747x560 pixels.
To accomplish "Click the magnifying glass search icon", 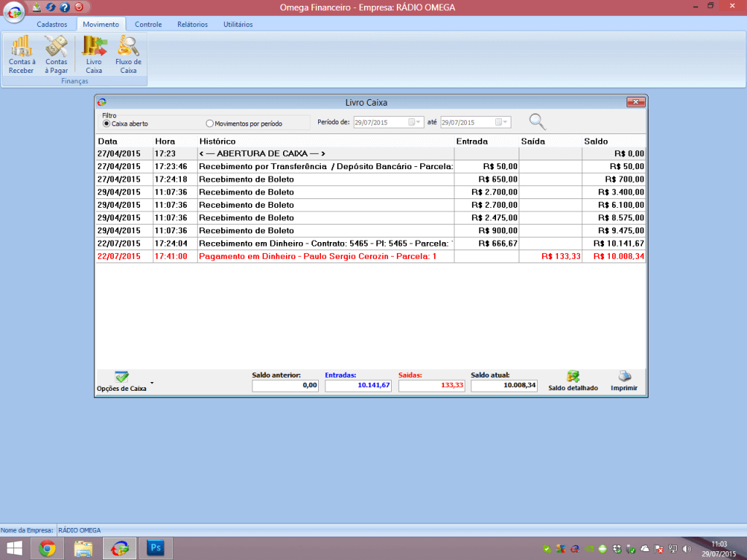I will (x=537, y=122).
